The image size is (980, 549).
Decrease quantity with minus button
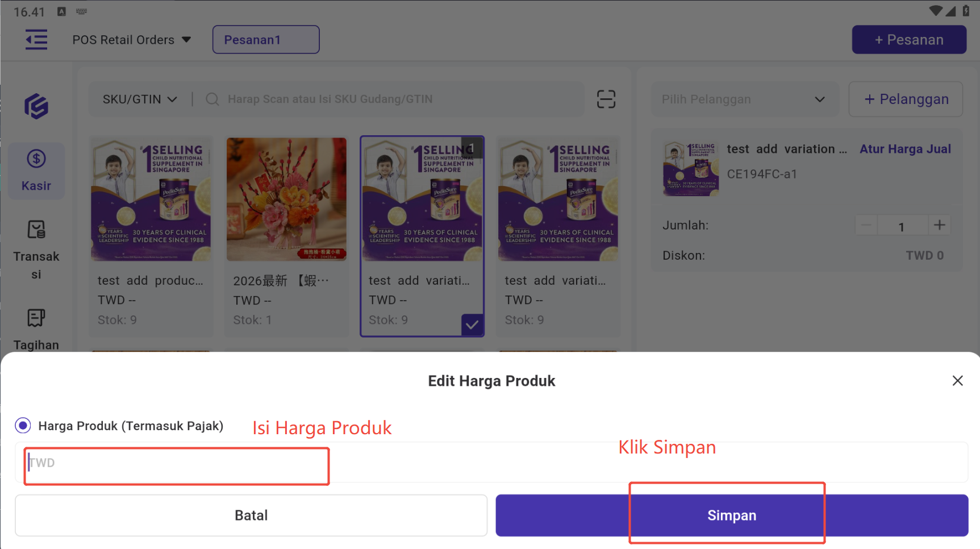[866, 226]
